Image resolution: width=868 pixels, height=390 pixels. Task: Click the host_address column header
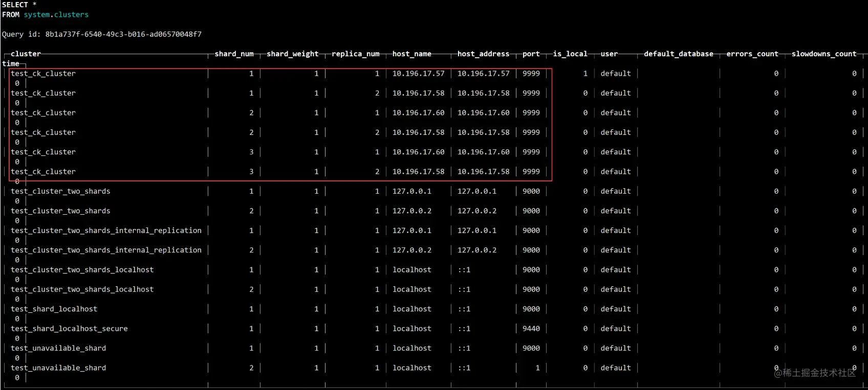(484, 54)
